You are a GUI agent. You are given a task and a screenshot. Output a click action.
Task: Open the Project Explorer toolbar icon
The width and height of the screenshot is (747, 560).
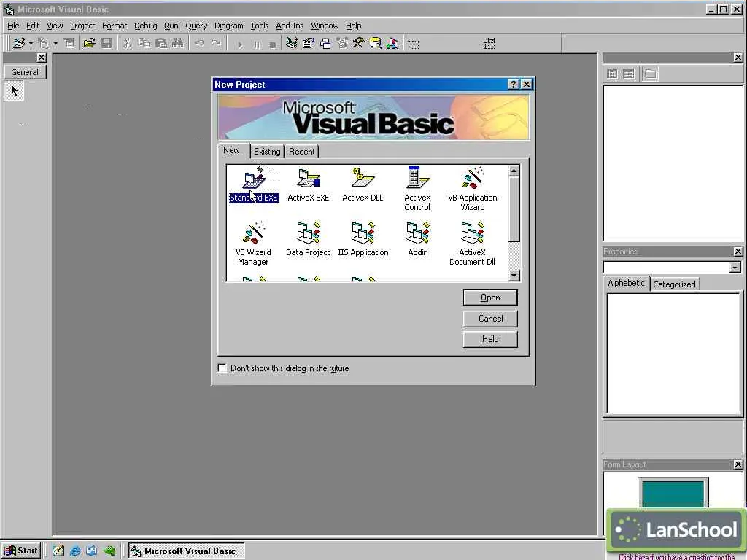click(292, 44)
